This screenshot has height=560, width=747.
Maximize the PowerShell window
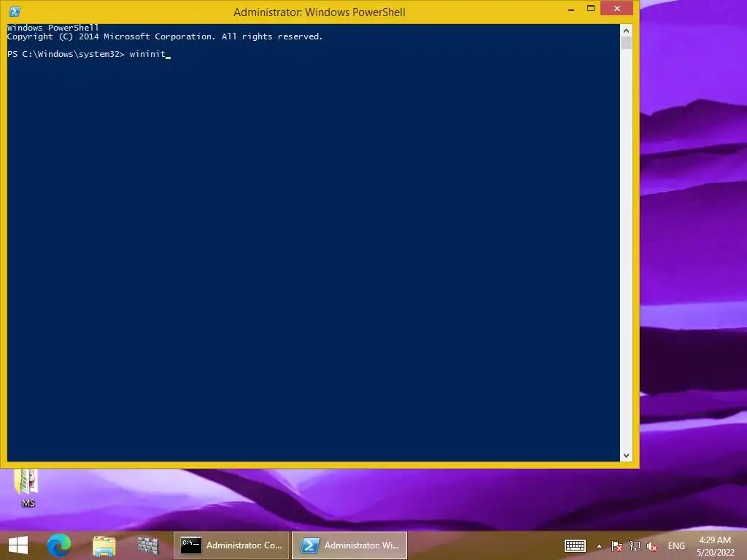coord(590,9)
